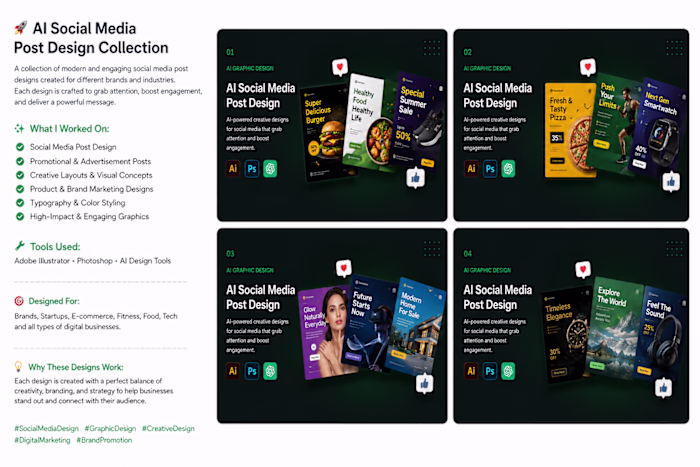Screen dimensions: 700x467
Task: Click the AI Social Media Post Design Collection title
Action: (x=91, y=38)
